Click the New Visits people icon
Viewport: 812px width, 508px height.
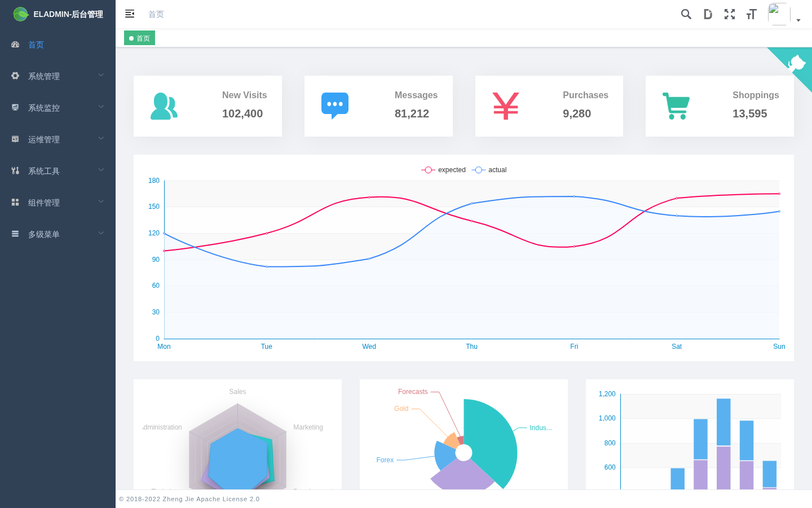pyautogui.click(x=164, y=106)
